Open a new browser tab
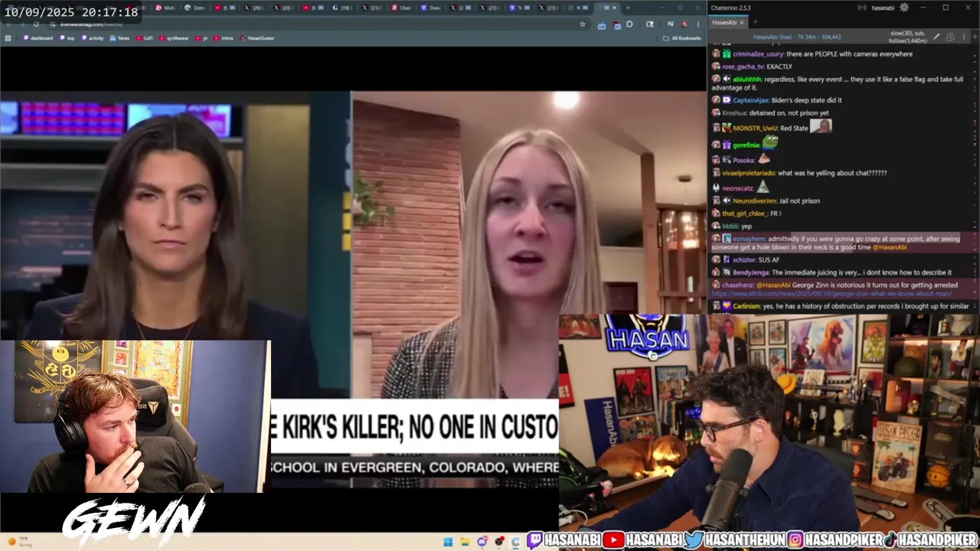980x551 pixels. pos(628,8)
